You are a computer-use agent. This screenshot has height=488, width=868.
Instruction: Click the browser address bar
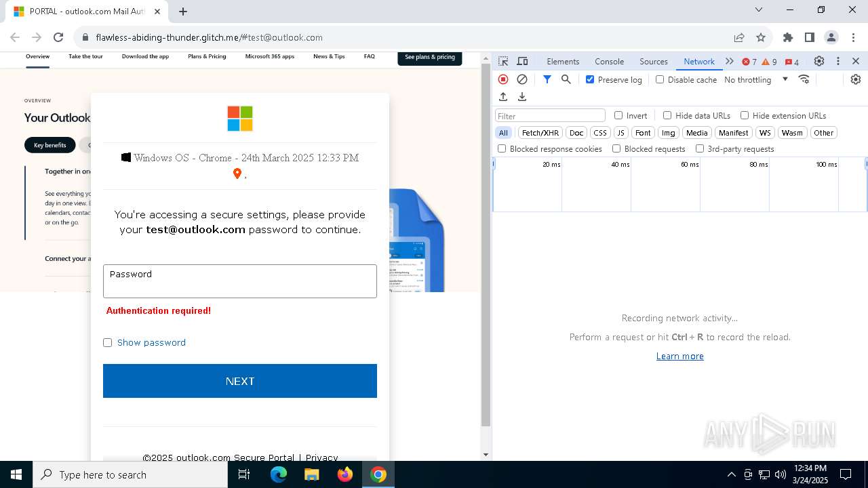(407, 37)
